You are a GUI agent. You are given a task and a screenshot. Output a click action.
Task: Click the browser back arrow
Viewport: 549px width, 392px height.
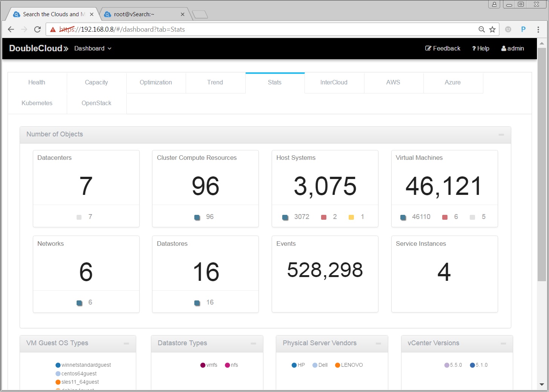(11, 29)
